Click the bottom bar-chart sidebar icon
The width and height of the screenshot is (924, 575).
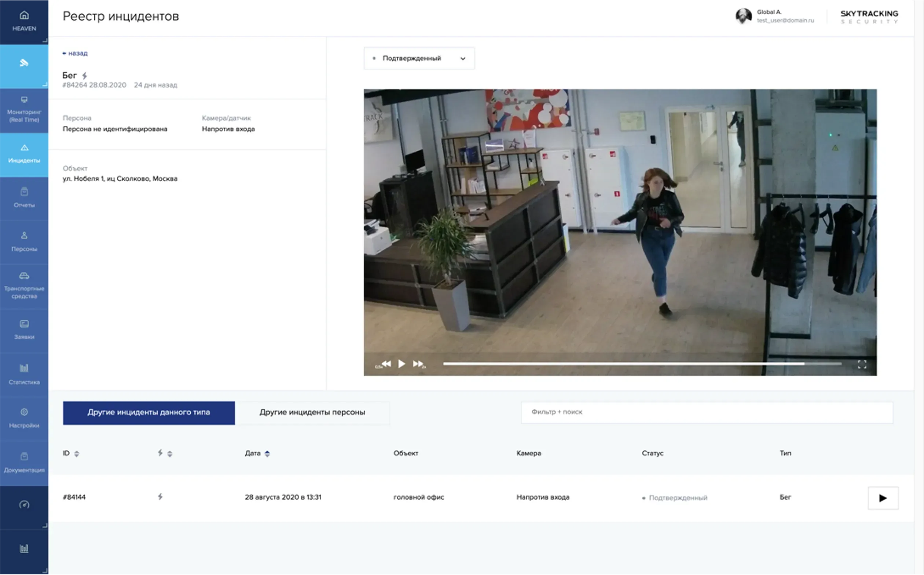24,549
